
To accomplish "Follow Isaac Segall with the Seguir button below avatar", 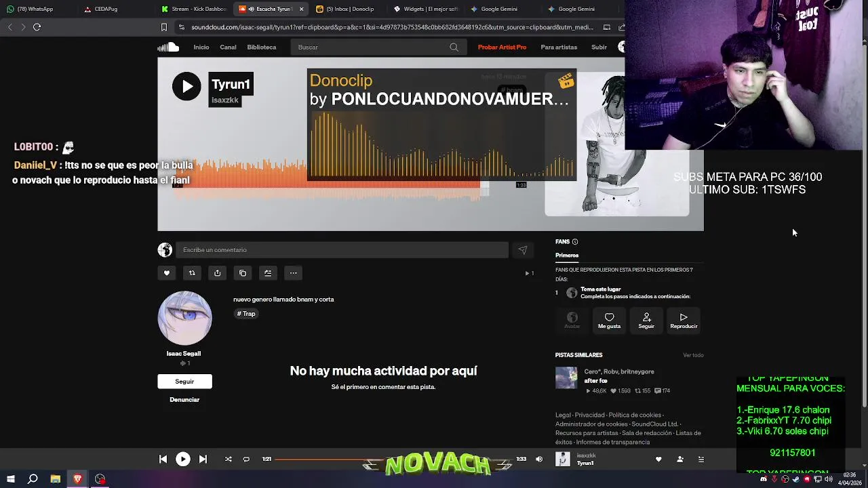I will click(184, 382).
